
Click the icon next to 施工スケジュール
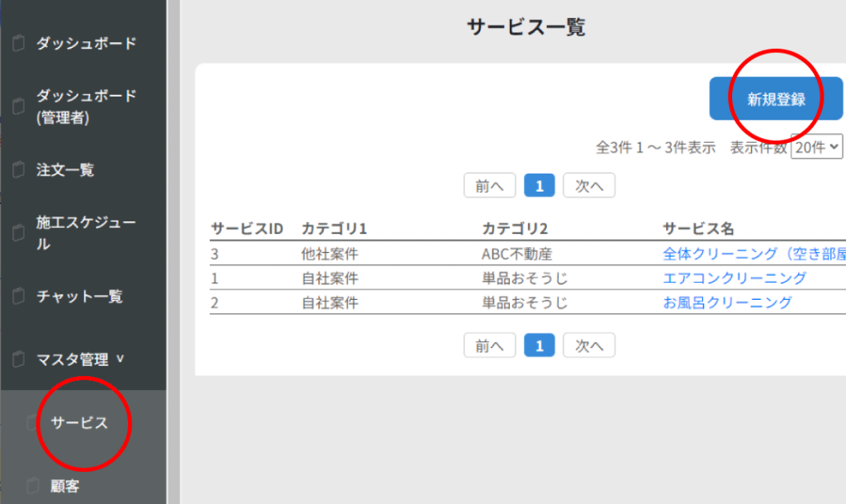(x=19, y=234)
